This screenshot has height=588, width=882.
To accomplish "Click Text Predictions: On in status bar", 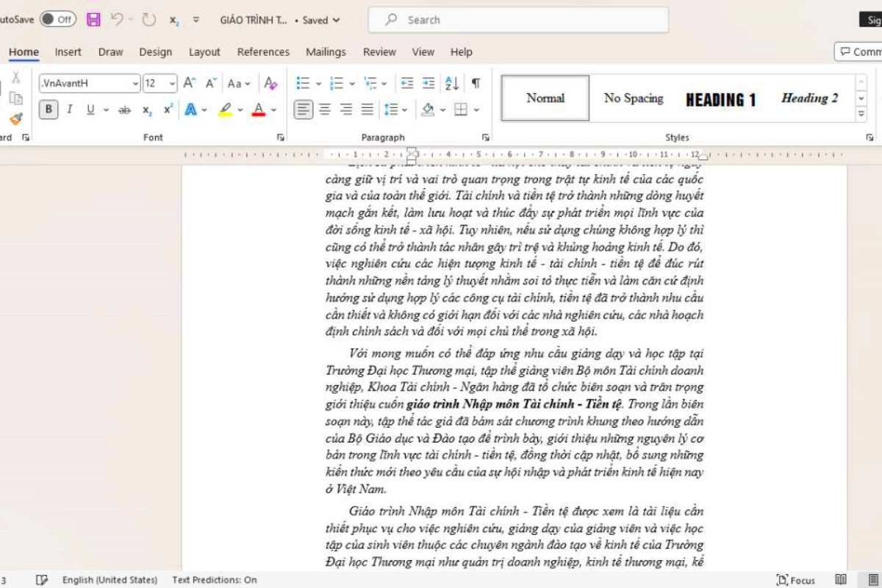I will pyautogui.click(x=215, y=580).
